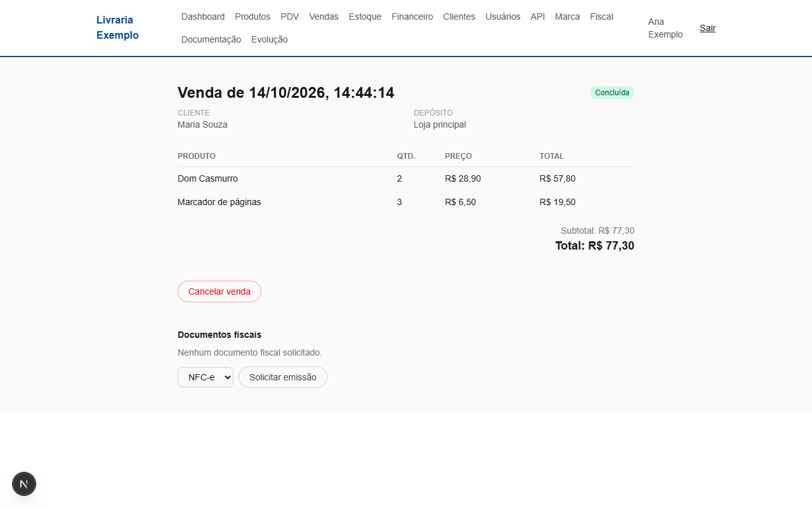The height and width of the screenshot is (508, 812).
Task: Open the Usuários menu item
Action: click(x=503, y=17)
